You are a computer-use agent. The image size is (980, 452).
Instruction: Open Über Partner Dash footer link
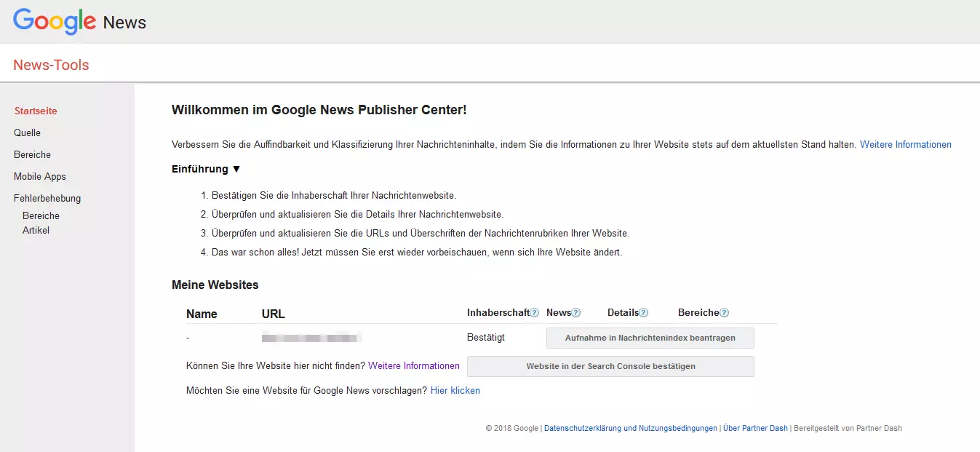[755, 429]
